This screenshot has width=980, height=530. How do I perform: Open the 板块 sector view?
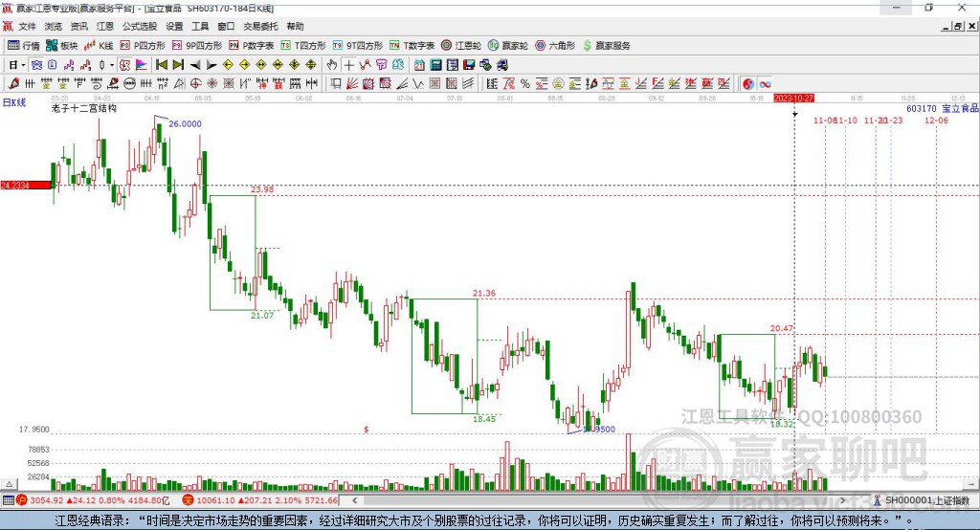[x=62, y=46]
